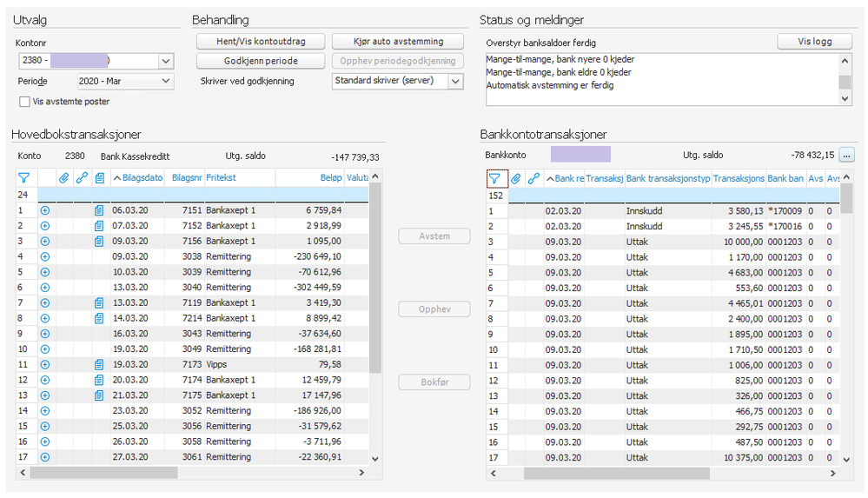868x498 pixels.
Task: Enable the 'Vis avstemte poster' checkbox
Action: [x=24, y=102]
